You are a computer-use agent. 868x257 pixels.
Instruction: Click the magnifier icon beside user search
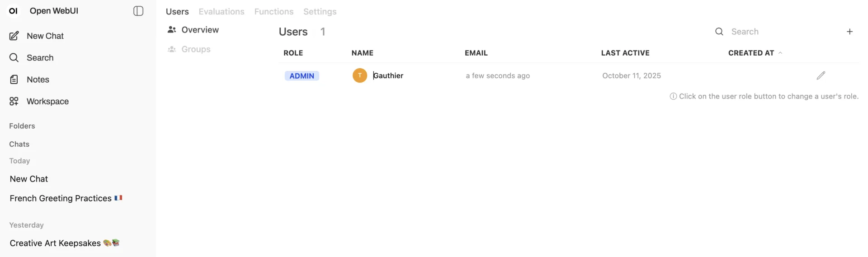719,32
